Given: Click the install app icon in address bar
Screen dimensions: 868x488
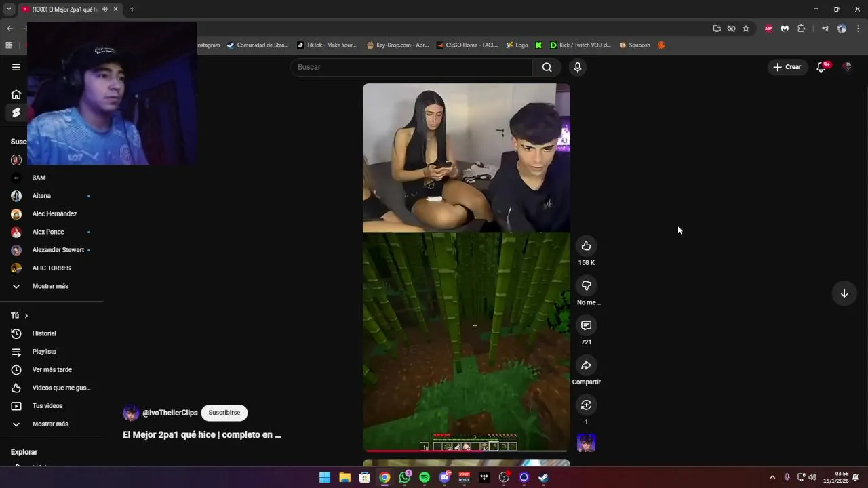Looking at the screenshot, I should [x=717, y=28].
